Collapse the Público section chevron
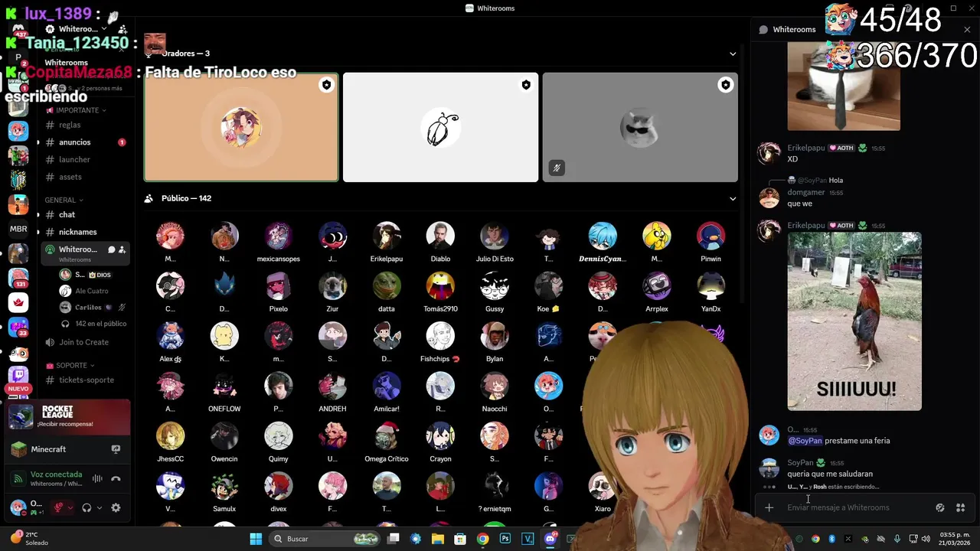Screen dimensions: 980x551 pyautogui.click(x=733, y=198)
